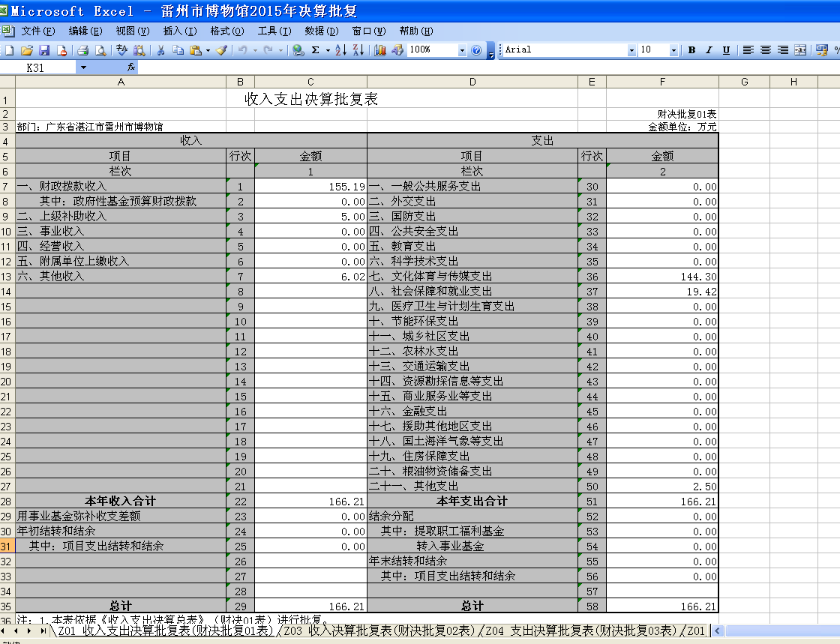840x644 pixels.
Task: Save the workbook with the floppy disk icon
Action: 44,50
